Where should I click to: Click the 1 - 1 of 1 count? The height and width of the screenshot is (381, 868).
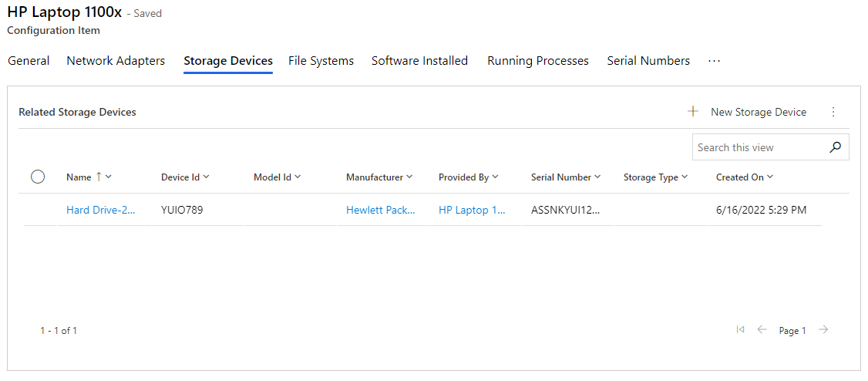pos(59,331)
